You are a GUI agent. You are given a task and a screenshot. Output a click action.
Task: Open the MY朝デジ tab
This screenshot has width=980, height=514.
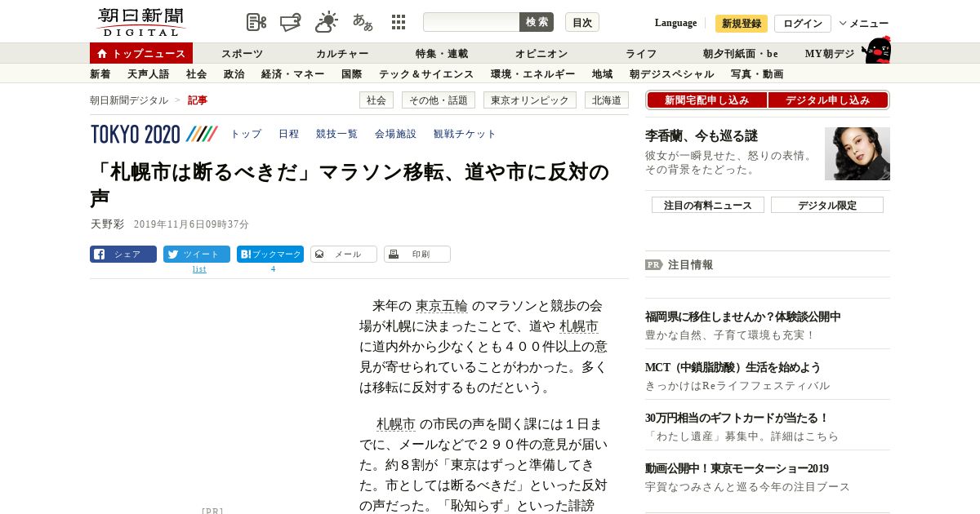[830, 54]
